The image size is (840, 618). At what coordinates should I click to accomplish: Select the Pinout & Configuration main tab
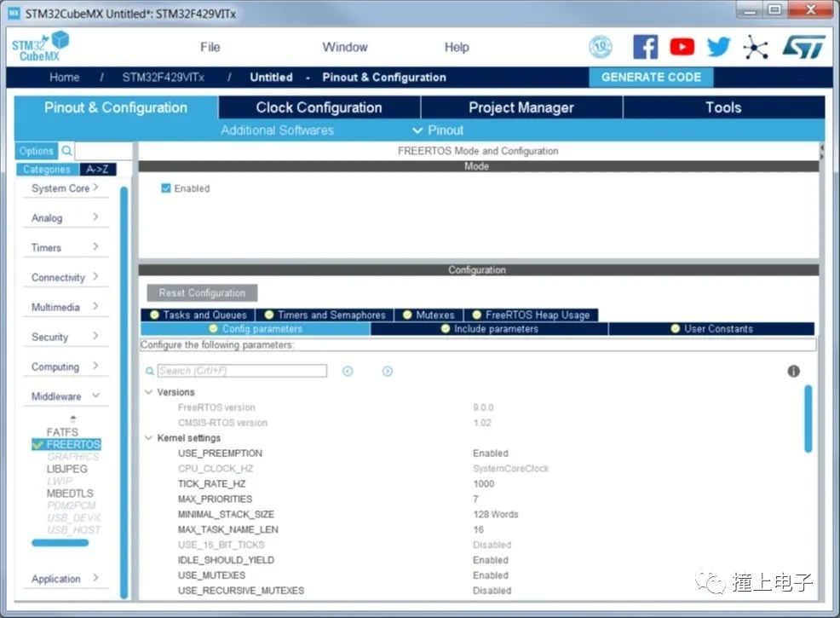[116, 107]
